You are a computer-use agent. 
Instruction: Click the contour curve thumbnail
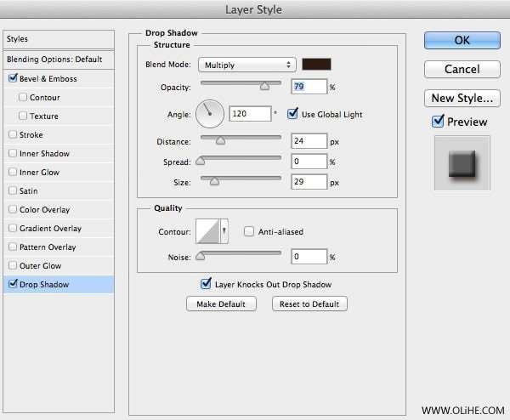point(208,231)
